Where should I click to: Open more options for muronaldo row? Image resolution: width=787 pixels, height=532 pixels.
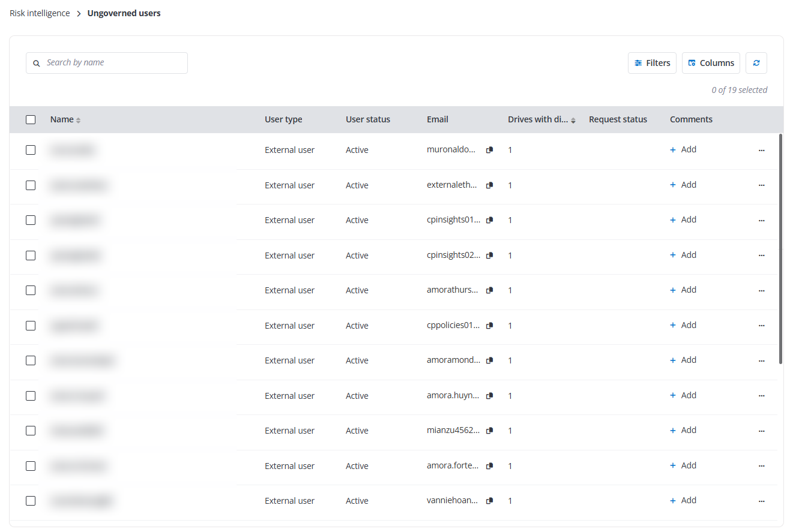[761, 151]
